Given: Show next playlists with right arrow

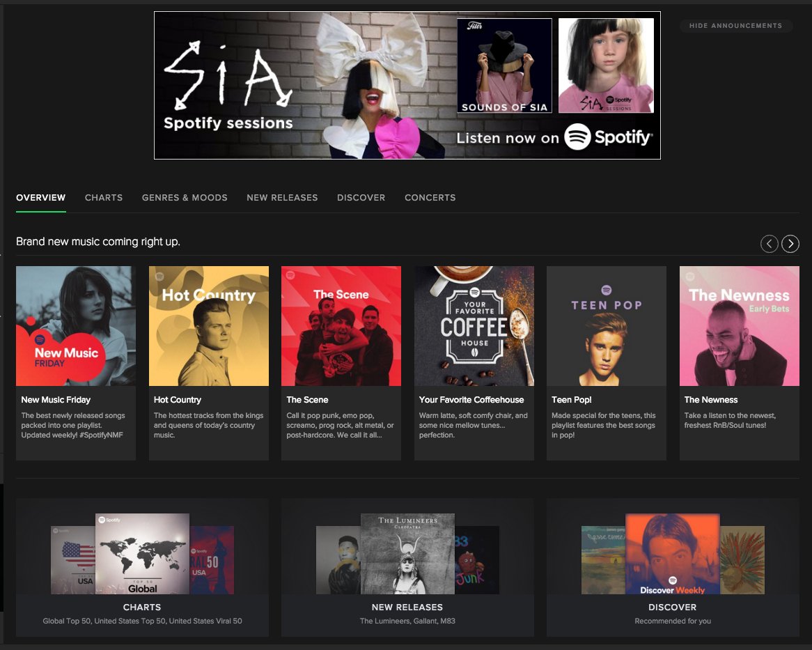Looking at the screenshot, I should point(790,243).
